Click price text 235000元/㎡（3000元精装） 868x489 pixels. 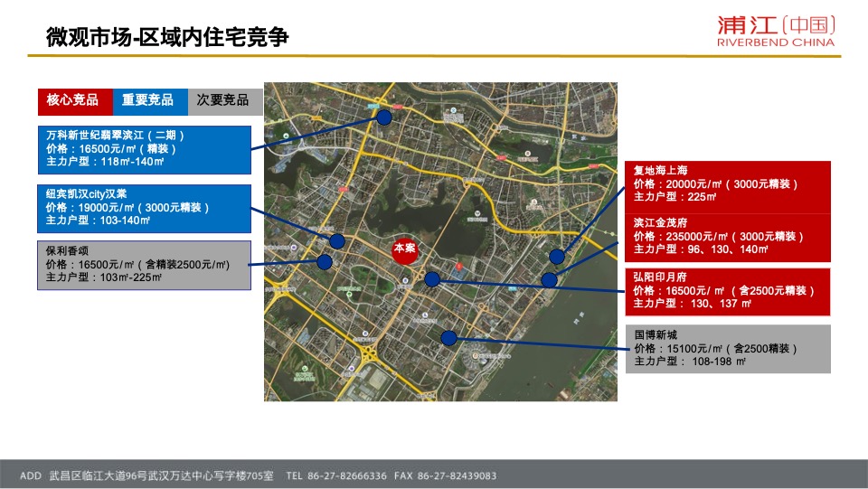[x=734, y=237]
